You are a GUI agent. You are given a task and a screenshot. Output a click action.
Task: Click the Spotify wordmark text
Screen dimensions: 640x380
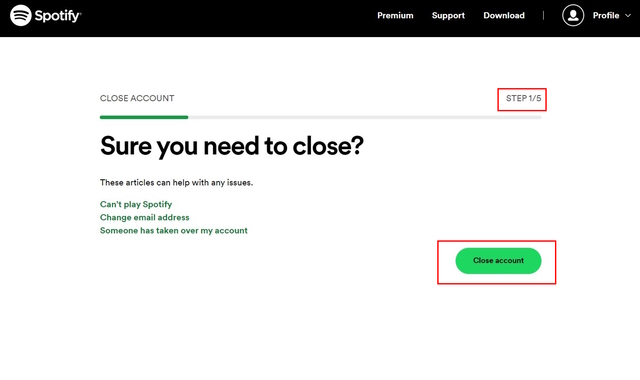click(x=58, y=16)
